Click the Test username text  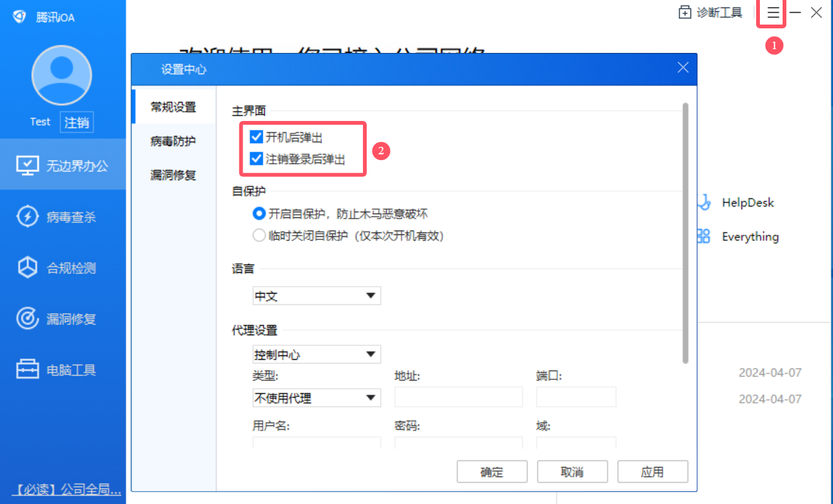(40, 122)
